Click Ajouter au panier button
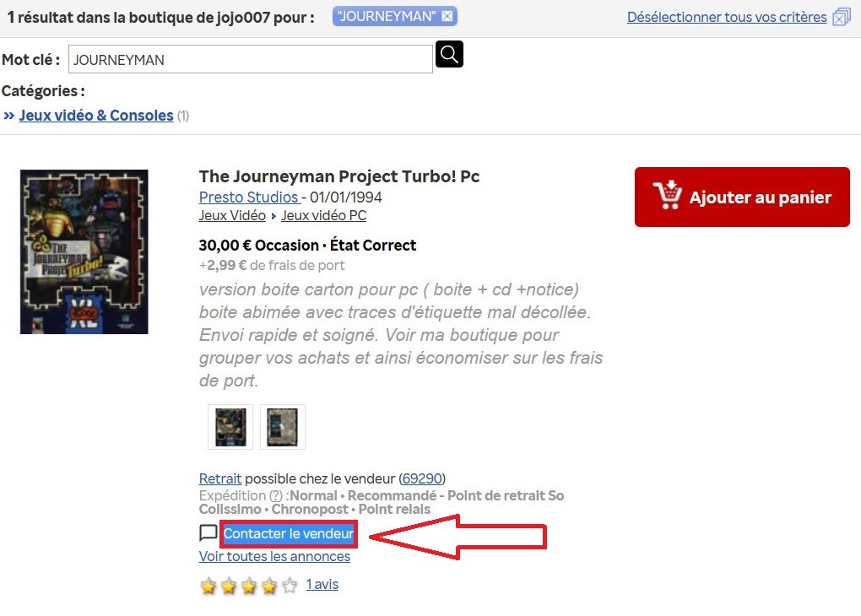 coord(742,197)
